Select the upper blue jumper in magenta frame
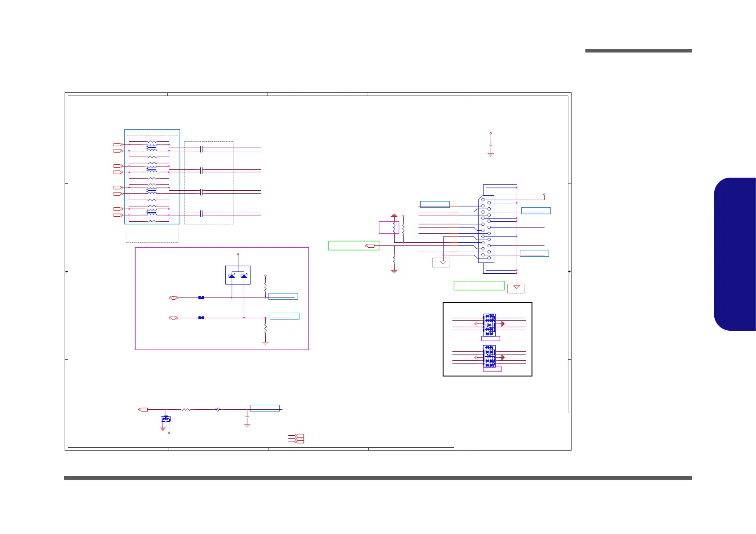 (x=201, y=298)
